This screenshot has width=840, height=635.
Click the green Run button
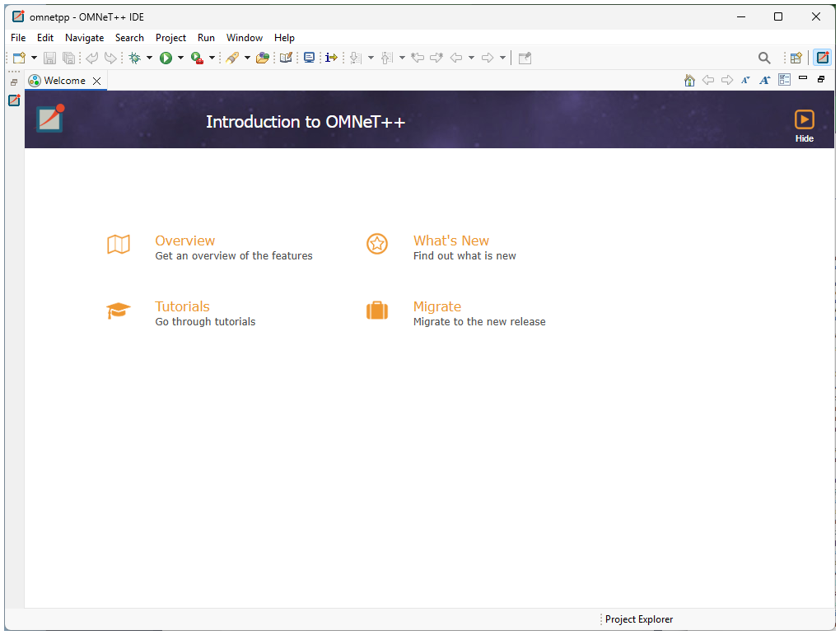(x=166, y=58)
